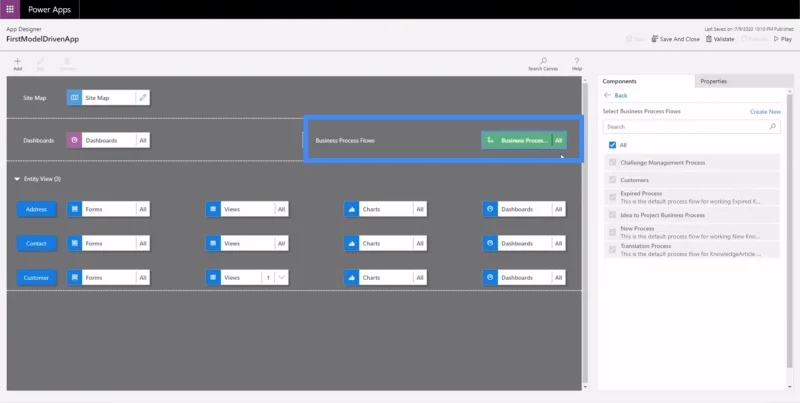Click the FirstModelDrivenApp title

click(42, 39)
